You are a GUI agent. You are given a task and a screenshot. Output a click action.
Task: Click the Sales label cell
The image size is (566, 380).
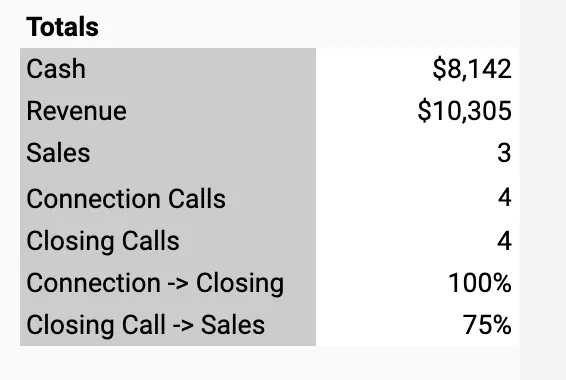click(168, 153)
